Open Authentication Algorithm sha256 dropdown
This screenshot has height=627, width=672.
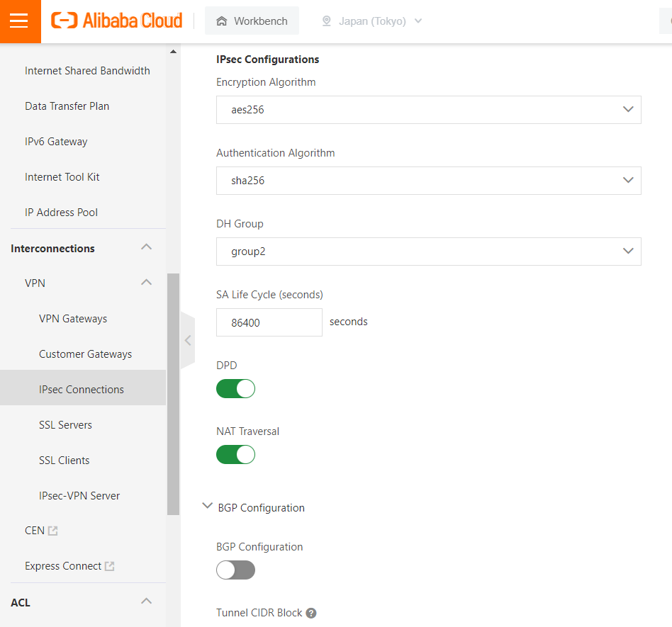coord(428,181)
